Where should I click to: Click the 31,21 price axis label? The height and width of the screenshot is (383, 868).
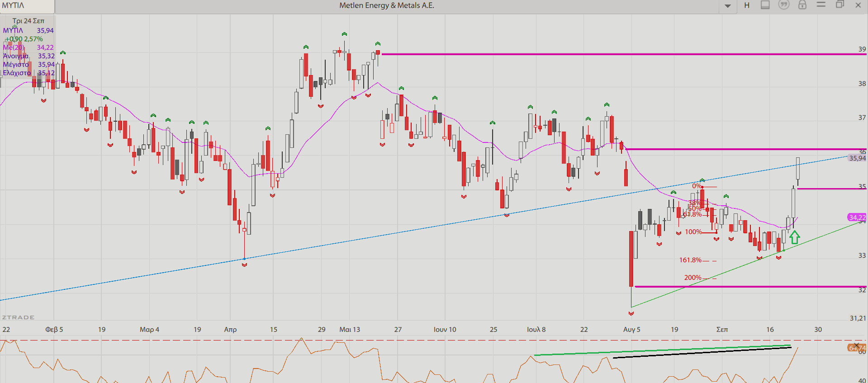858,318
